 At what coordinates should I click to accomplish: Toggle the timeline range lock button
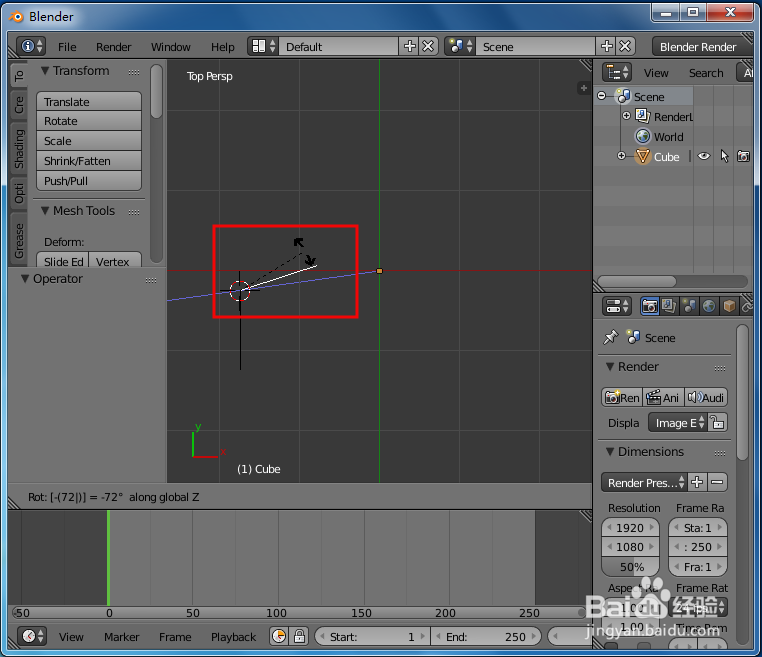point(299,636)
